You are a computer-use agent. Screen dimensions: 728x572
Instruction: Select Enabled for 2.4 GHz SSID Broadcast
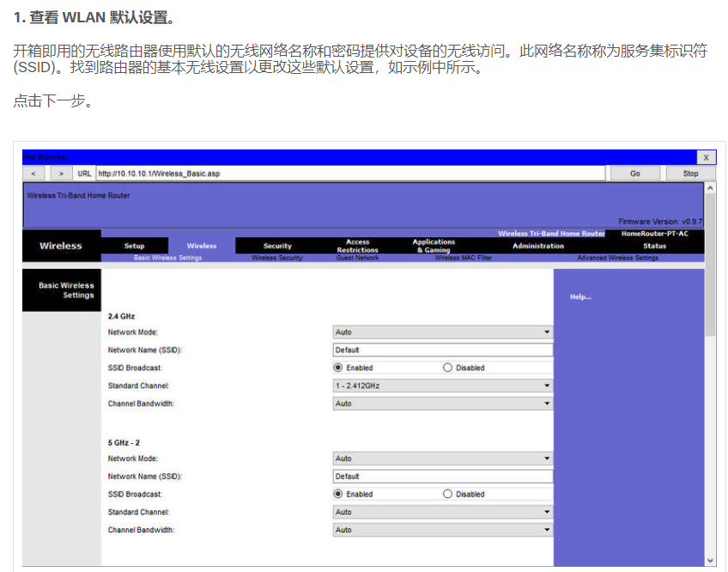tap(338, 367)
